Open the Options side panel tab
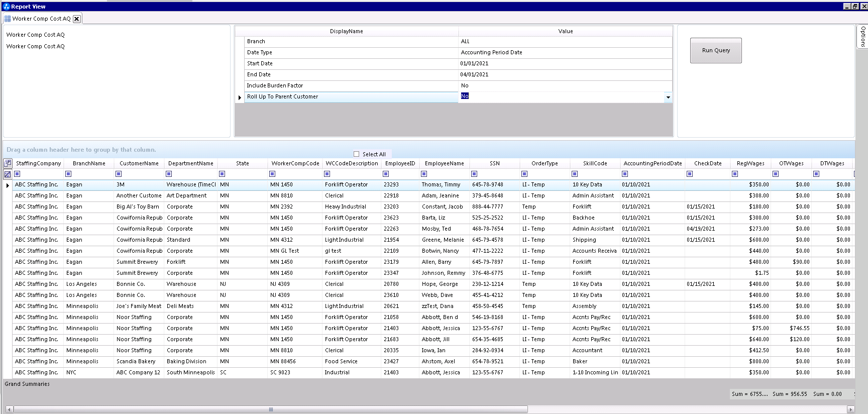 [862, 37]
